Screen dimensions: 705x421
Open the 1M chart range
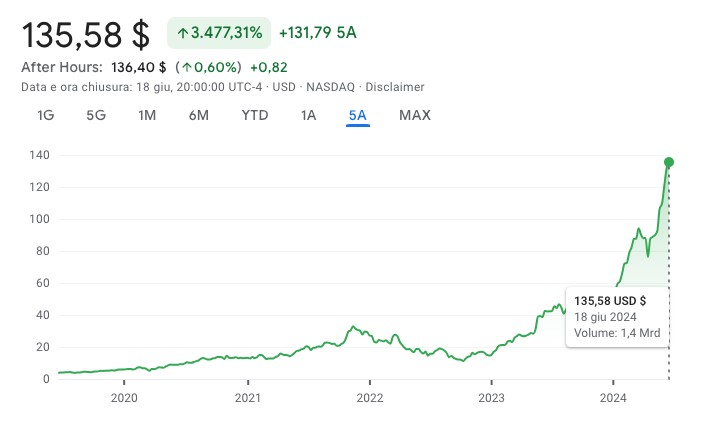(147, 115)
